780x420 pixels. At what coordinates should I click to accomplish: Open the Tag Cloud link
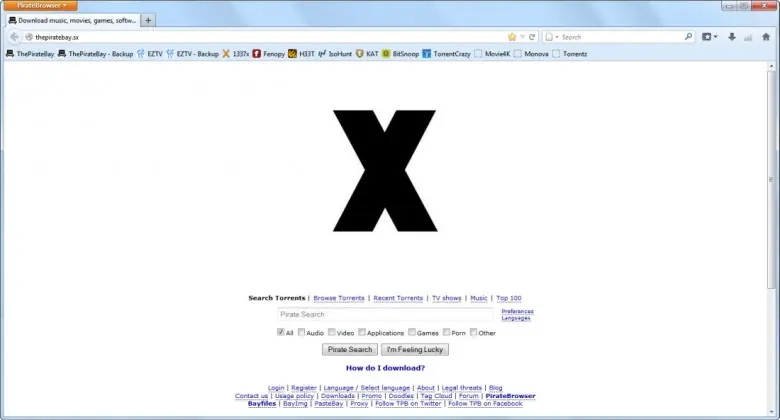click(x=436, y=396)
